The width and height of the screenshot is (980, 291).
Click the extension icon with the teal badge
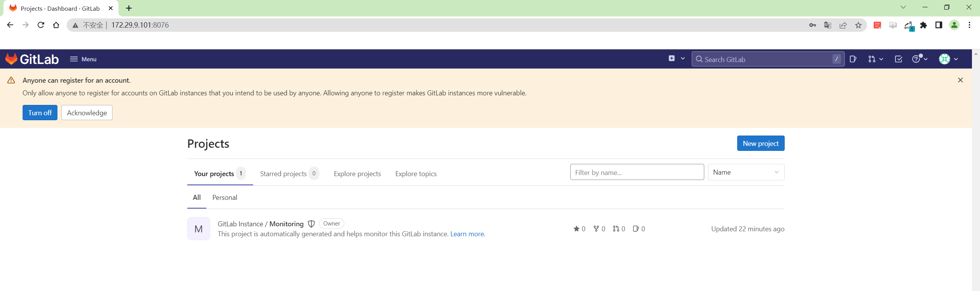pos(909,26)
